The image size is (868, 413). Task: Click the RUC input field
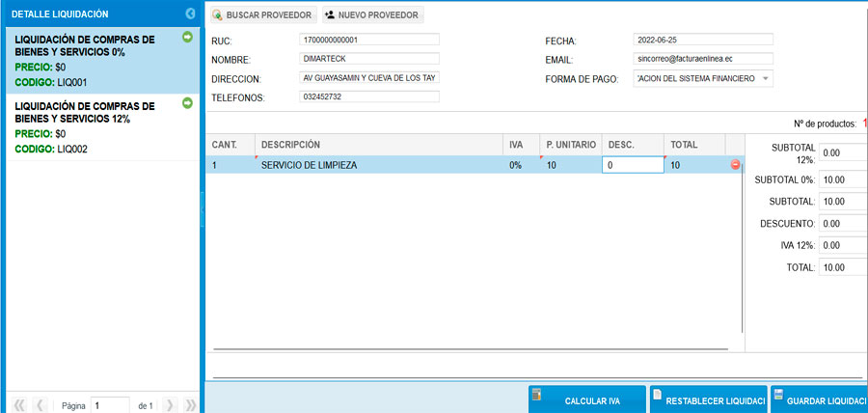(x=369, y=40)
